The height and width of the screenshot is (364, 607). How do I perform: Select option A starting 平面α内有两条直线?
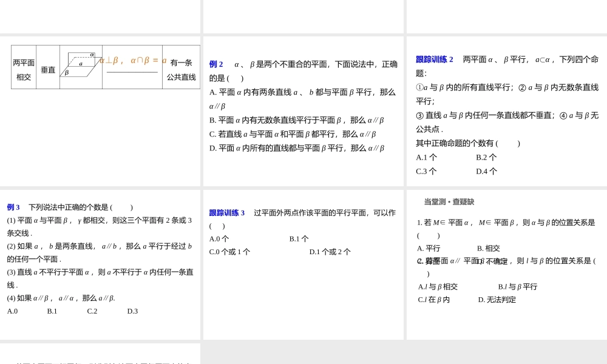pos(302,99)
